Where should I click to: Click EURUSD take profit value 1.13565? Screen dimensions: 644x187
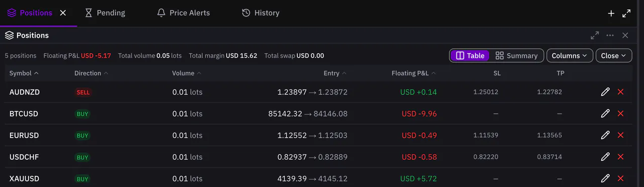tap(549, 135)
